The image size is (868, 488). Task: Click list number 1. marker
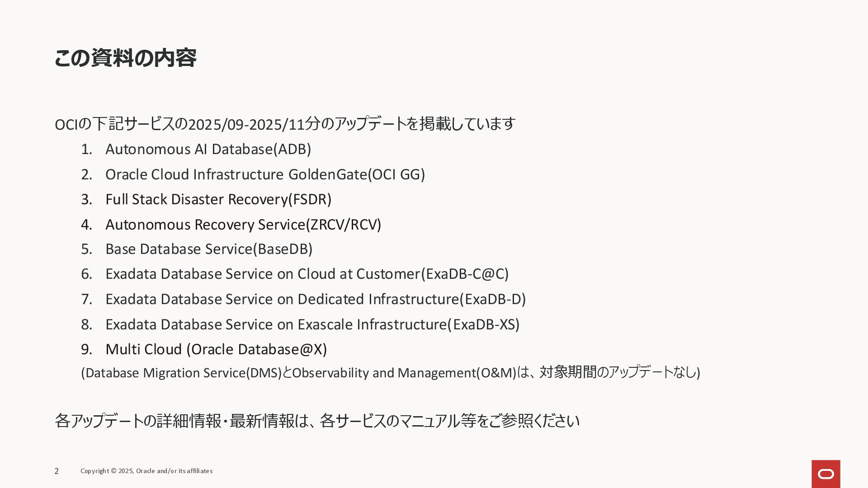86,149
